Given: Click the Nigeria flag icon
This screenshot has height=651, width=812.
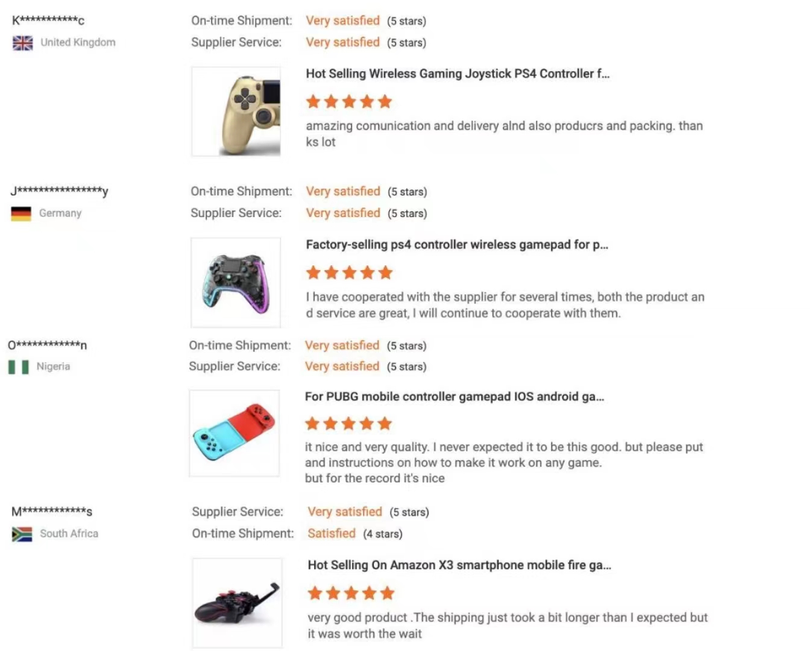Looking at the screenshot, I should tap(18, 367).
